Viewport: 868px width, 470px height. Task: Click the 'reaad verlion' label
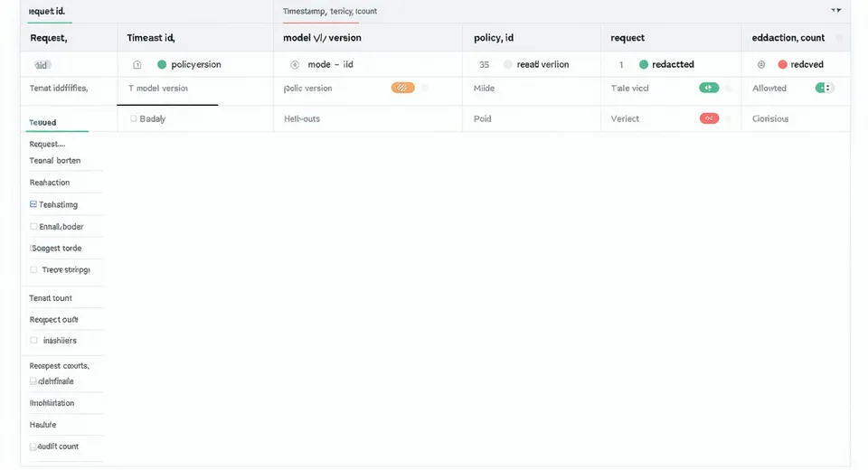coord(542,64)
